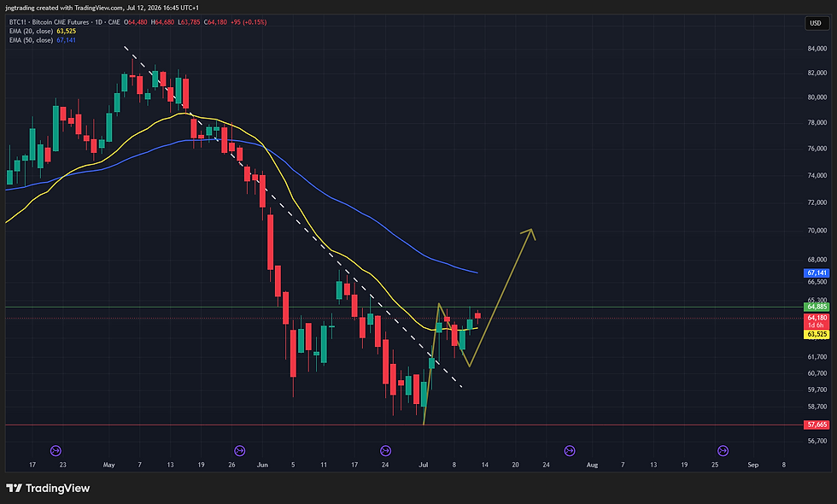Click the event icon just right of 25
Screen dimensions: 837x504
click(x=723, y=451)
